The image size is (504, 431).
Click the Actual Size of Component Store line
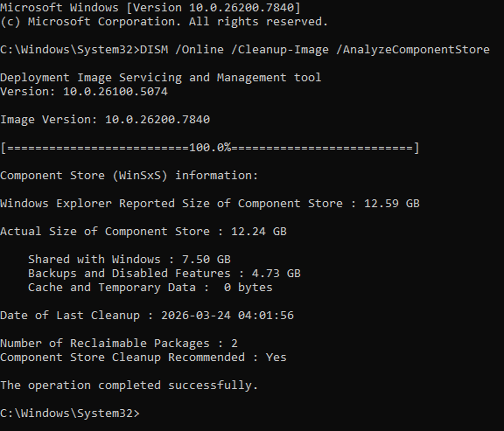pyautogui.click(x=143, y=232)
